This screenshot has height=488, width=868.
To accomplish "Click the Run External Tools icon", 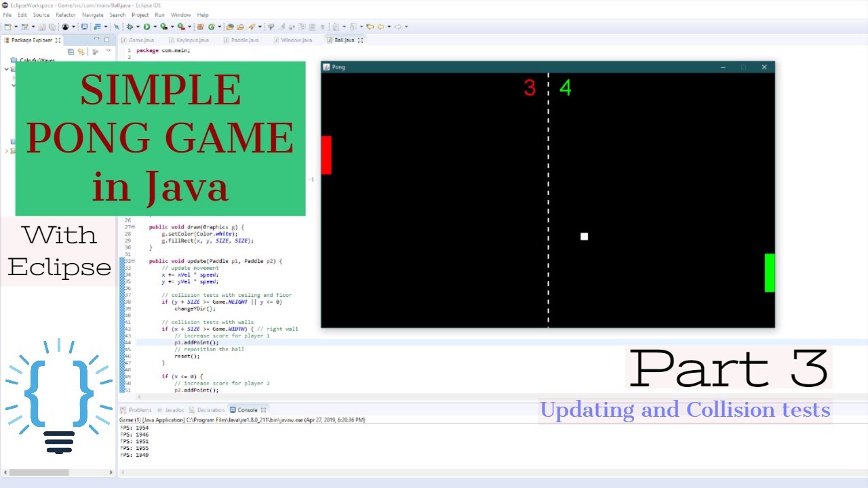I will (x=181, y=26).
